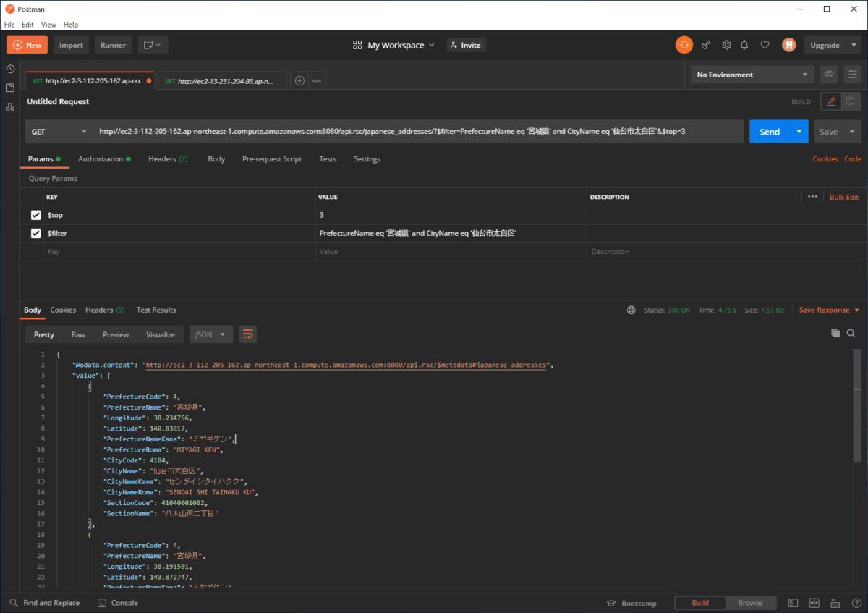
Task: Switch to response Raw view
Action: (x=78, y=334)
